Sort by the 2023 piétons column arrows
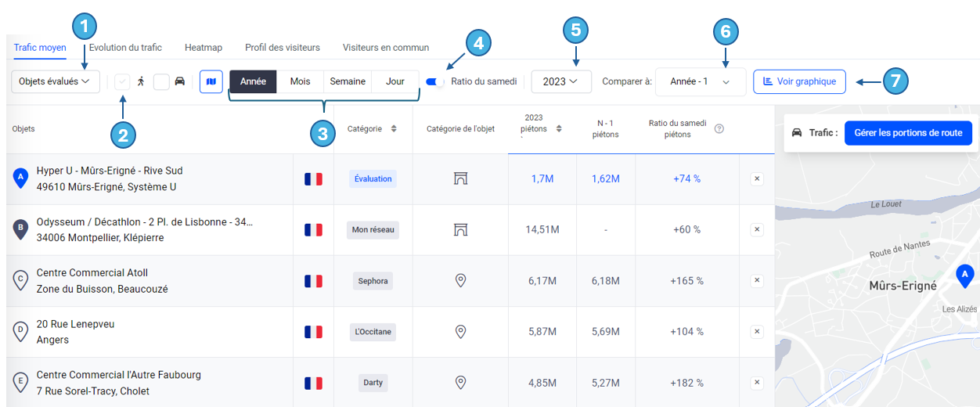 pos(559,129)
